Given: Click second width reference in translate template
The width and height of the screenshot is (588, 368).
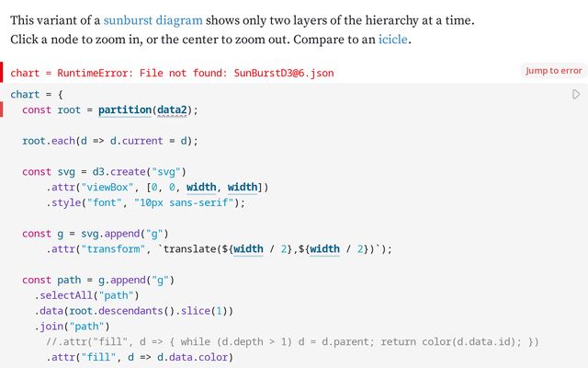Looking at the screenshot, I should coord(324,248).
